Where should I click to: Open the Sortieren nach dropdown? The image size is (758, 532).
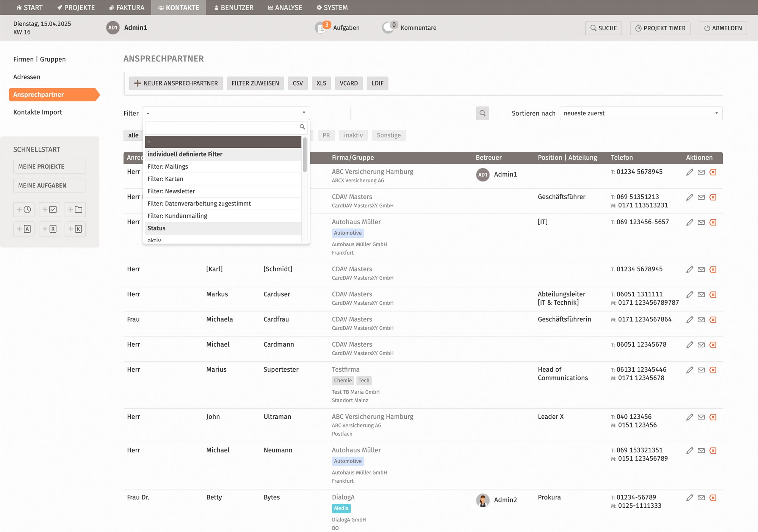click(641, 113)
